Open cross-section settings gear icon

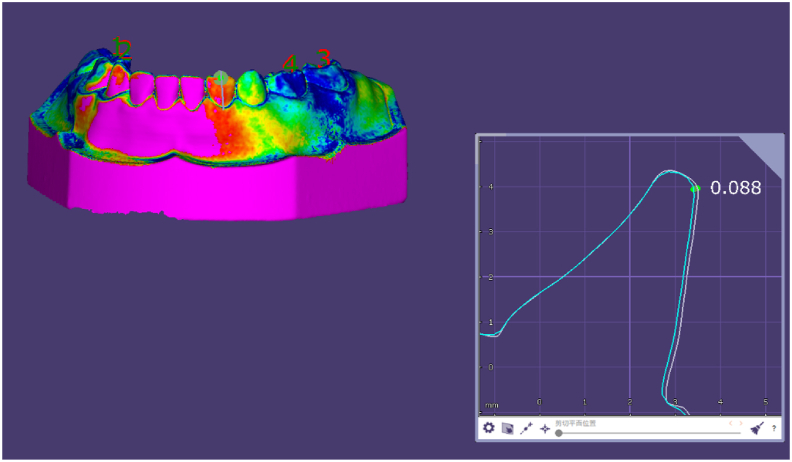tap(488, 428)
